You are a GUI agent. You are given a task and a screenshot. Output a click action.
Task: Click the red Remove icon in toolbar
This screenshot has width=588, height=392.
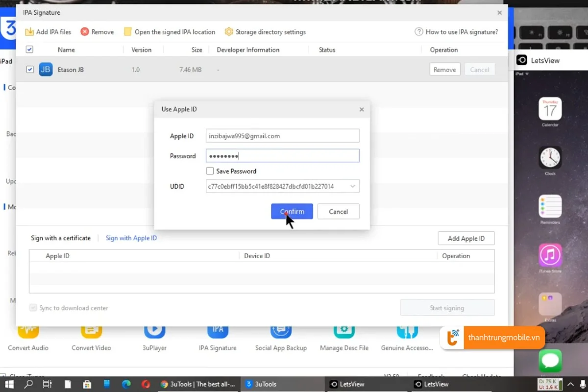[85, 32]
